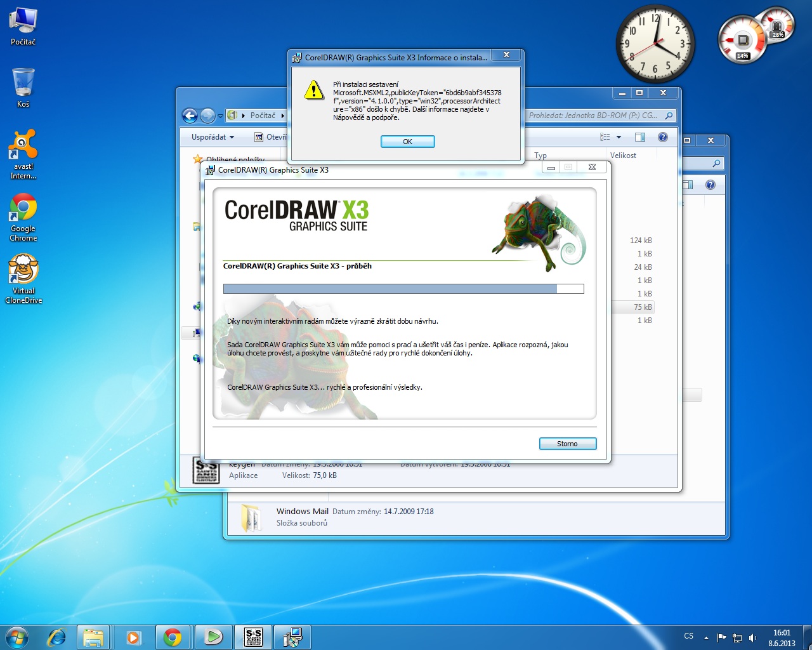The image size is (812, 650).
Task: Sort files by the Velikost column
Action: point(623,156)
